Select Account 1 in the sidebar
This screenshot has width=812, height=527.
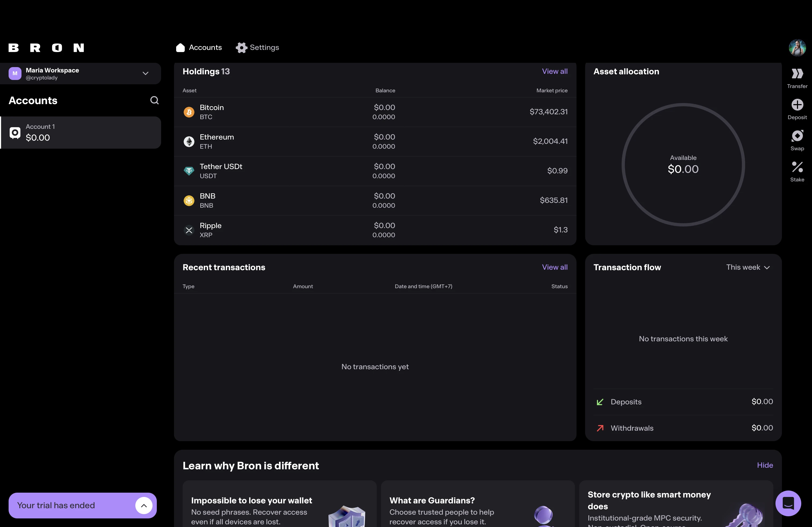tap(81, 132)
